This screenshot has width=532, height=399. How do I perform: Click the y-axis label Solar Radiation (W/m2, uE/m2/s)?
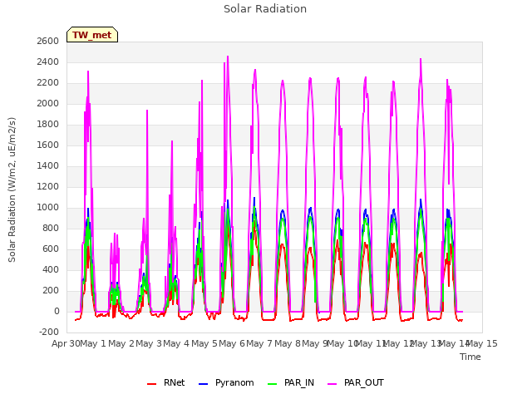coord(12,190)
